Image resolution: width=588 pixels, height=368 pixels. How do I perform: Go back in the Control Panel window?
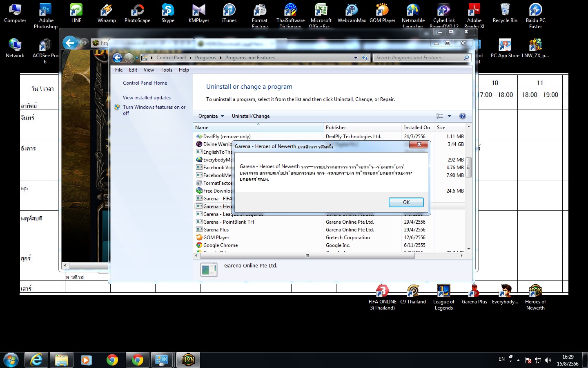click(118, 58)
